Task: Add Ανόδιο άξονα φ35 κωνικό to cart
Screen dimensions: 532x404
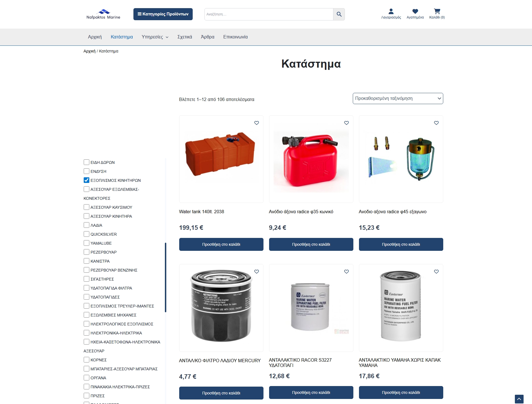Action: 311,244
